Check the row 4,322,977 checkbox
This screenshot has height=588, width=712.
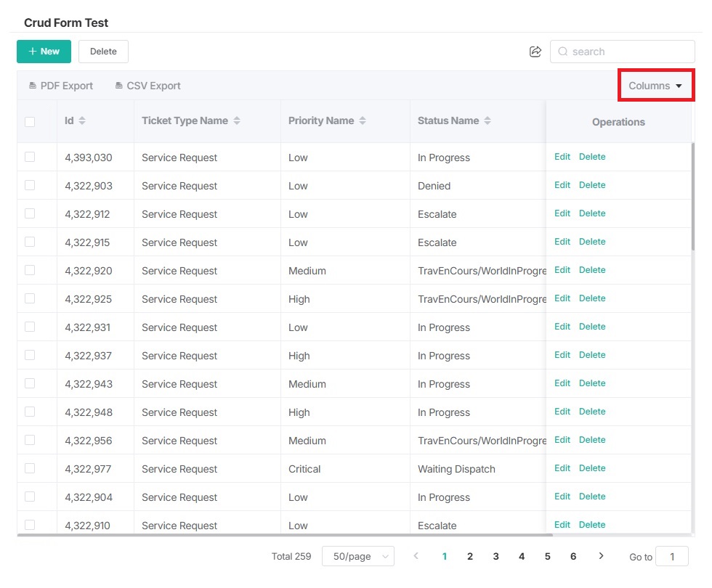coord(30,468)
